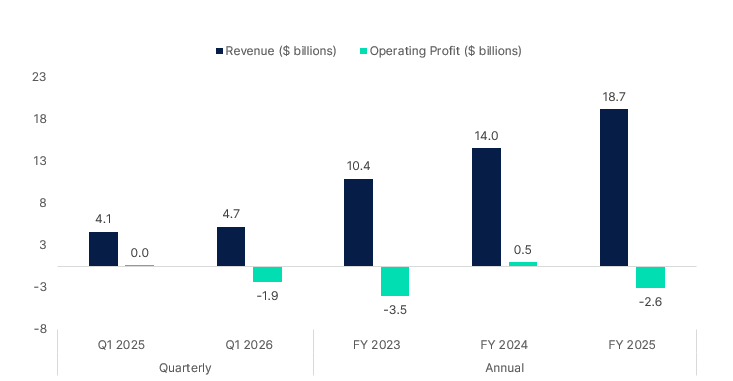Click the y-axis value '8'
Screen dimensions: 733x381
click(43, 203)
